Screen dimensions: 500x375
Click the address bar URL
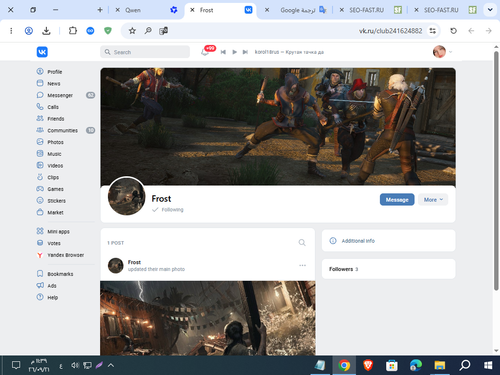[390, 31]
